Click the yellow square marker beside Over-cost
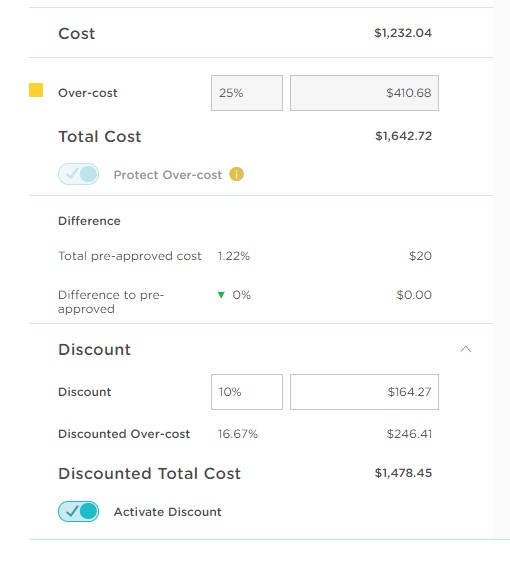This screenshot has height=586, width=510. (x=36, y=90)
